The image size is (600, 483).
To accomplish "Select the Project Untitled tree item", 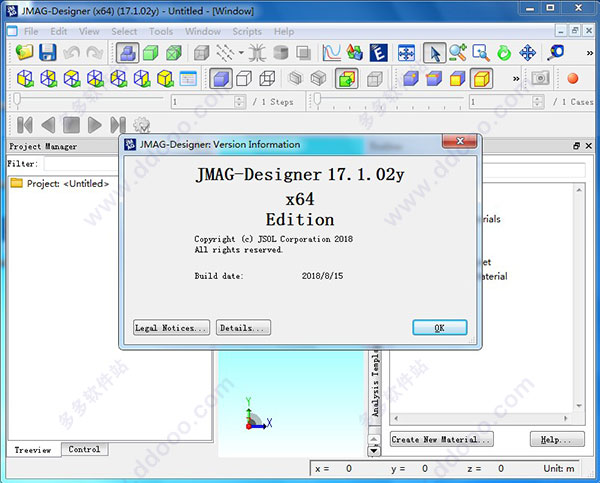I will pyautogui.click(x=60, y=183).
